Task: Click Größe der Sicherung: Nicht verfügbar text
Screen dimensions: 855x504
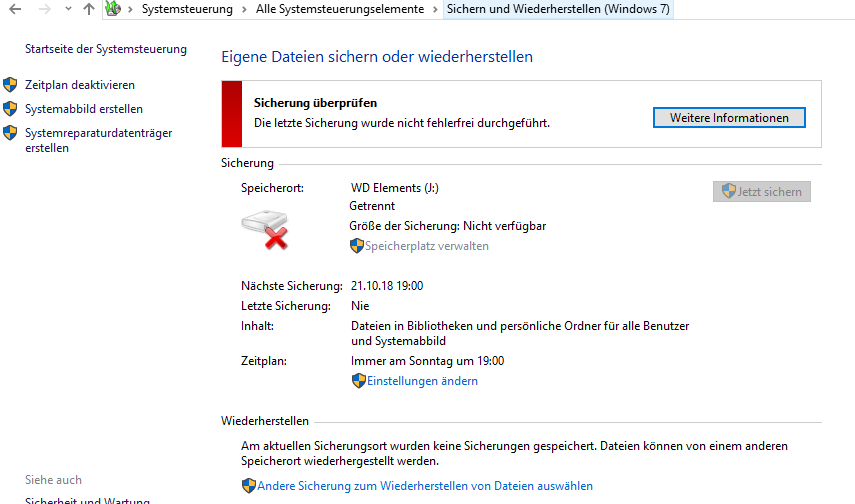Action: [x=447, y=226]
